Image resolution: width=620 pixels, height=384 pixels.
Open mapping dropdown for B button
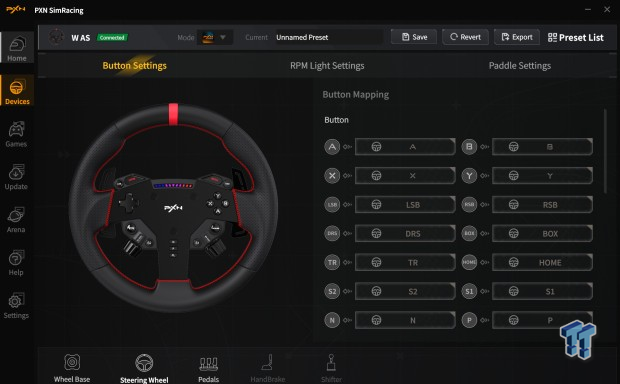click(x=542, y=147)
